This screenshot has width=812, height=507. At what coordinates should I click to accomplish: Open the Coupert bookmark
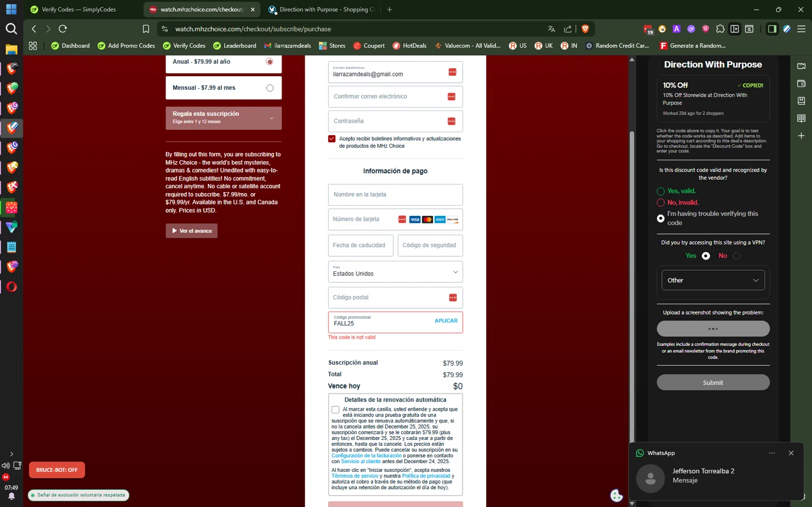369,45
